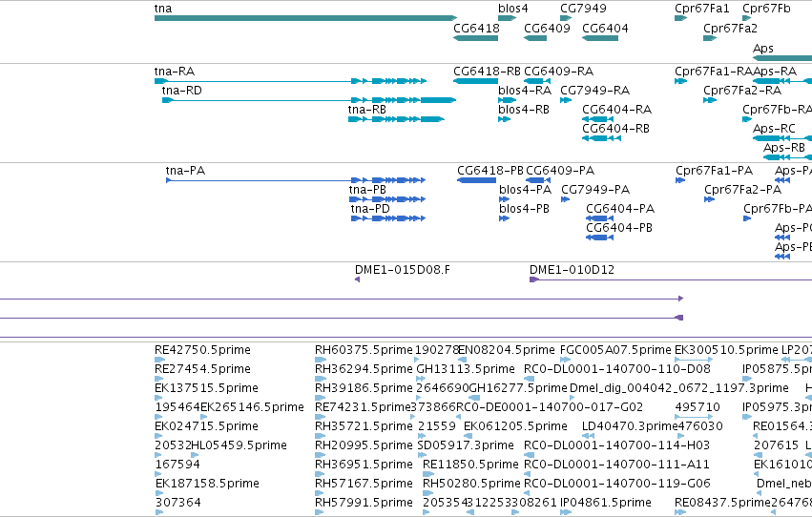This screenshot has width=812, height=517.
Task: Click the RH50280.5prime EST label
Action: 471,485
